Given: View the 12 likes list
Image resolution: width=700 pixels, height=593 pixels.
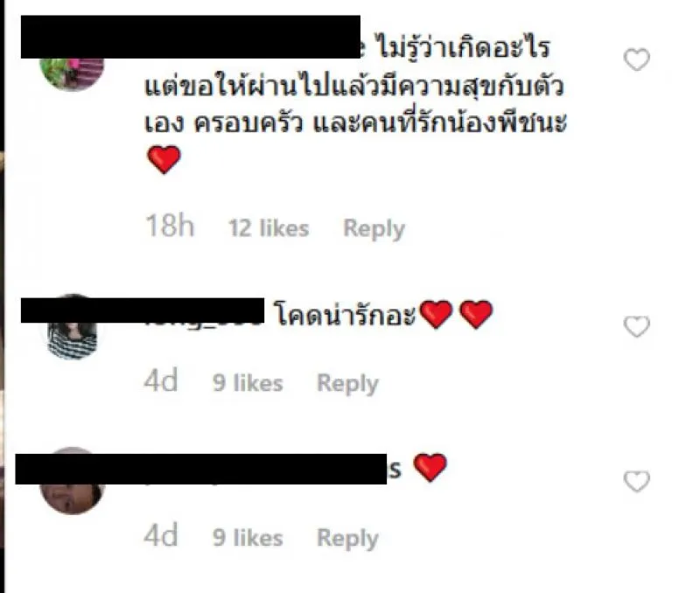Looking at the screenshot, I should 269,228.
